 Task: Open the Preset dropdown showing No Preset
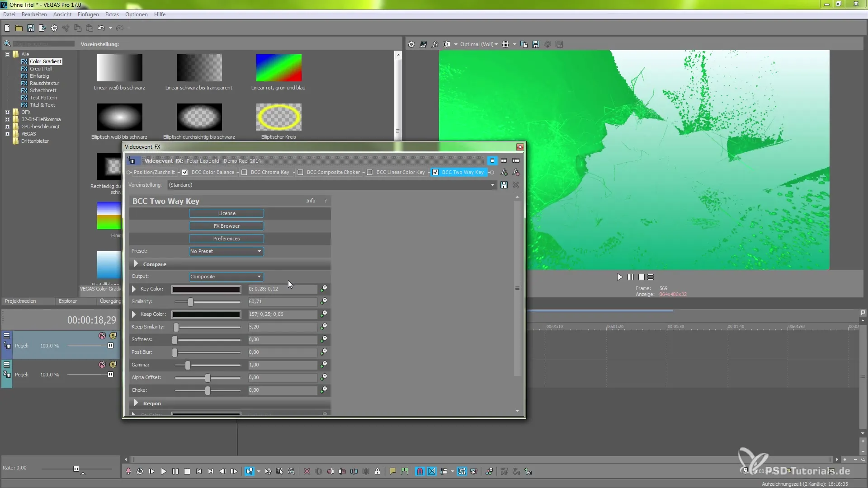(x=226, y=251)
